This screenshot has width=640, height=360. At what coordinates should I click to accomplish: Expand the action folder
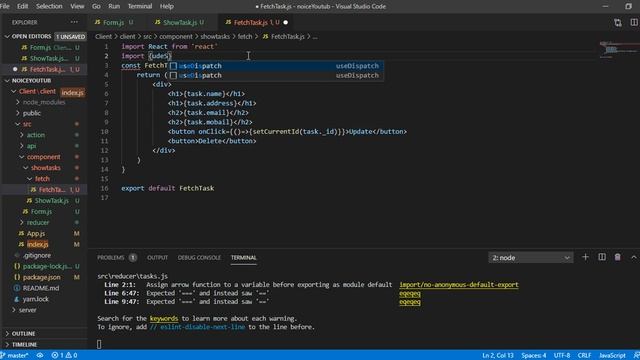[22, 135]
